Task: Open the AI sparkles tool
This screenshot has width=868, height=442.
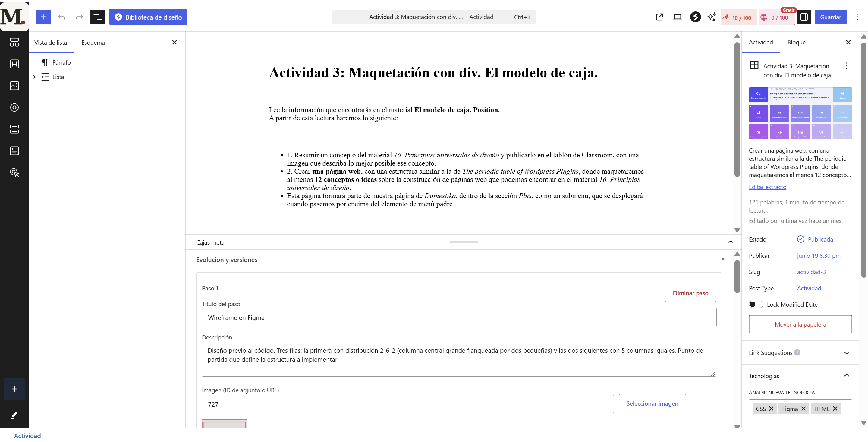Action: click(x=712, y=17)
